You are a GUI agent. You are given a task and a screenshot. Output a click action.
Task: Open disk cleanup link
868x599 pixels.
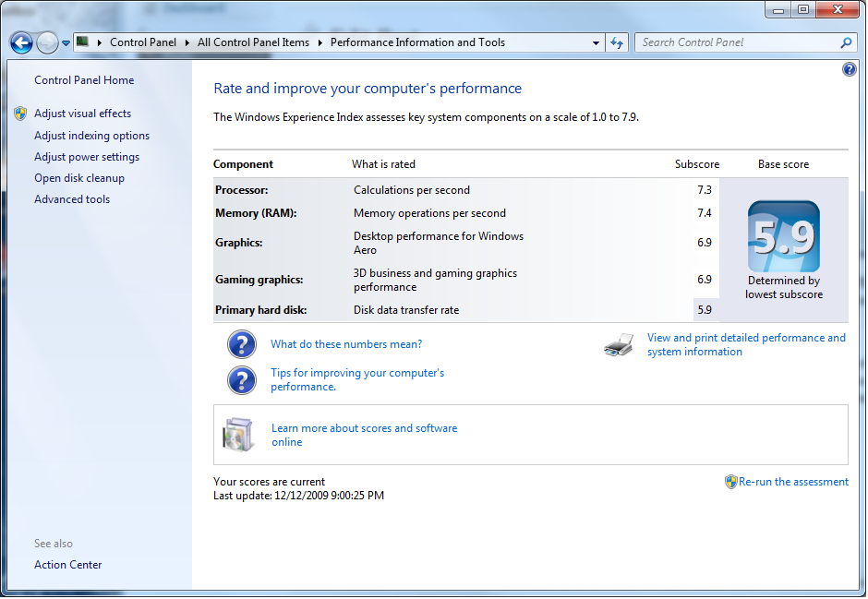coord(79,178)
